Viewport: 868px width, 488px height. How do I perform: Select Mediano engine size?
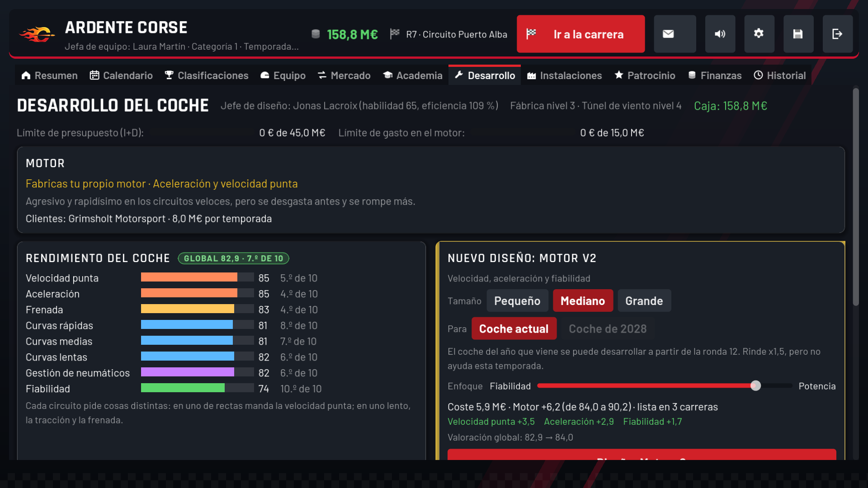[x=583, y=300]
